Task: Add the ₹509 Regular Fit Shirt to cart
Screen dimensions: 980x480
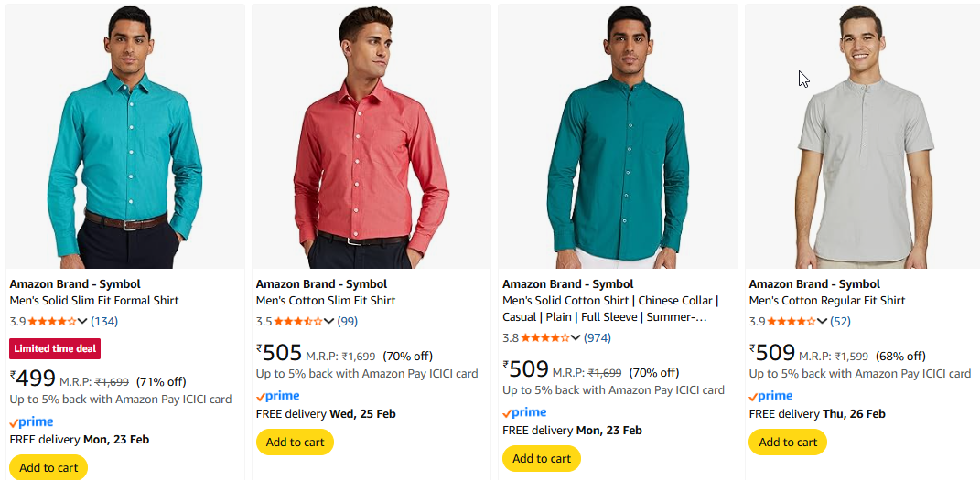Action: pyautogui.click(x=788, y=442)
